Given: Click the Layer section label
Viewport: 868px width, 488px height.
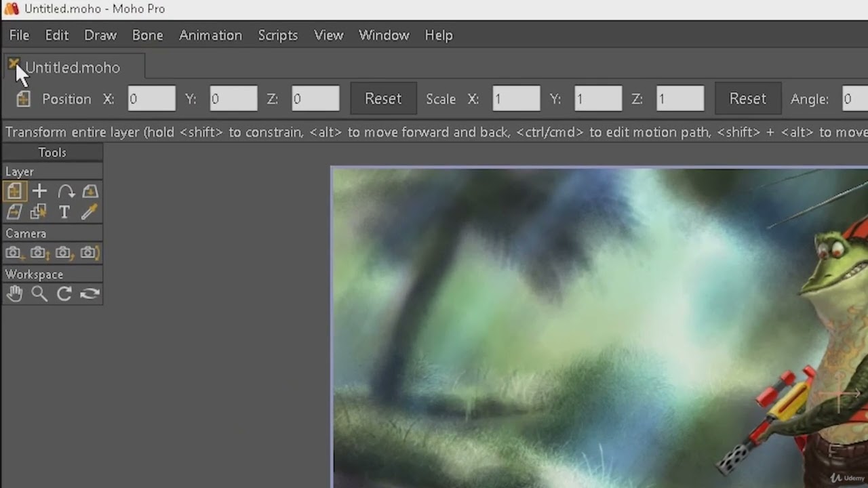Looking at the screenshot, I should coord(20,172).
